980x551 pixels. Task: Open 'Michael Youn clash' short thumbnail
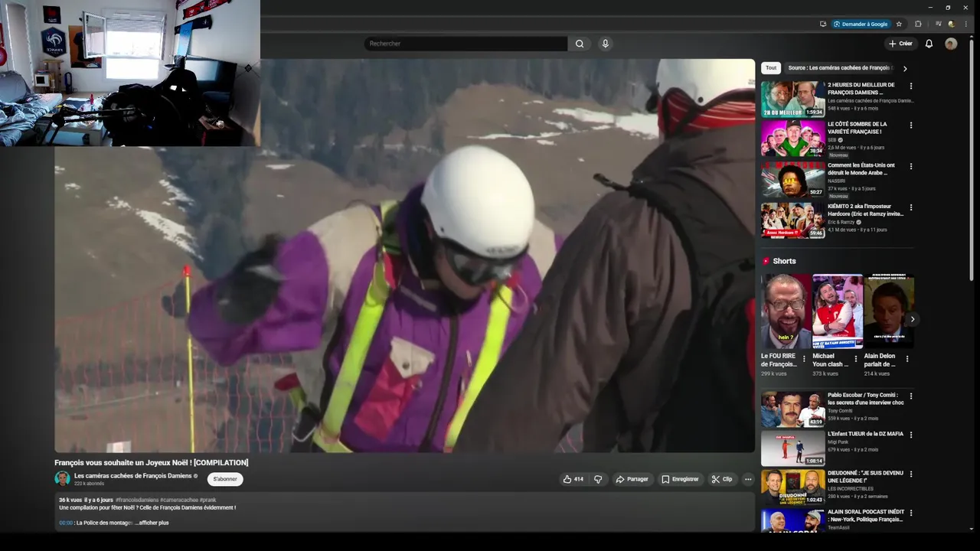click(838, 311)
